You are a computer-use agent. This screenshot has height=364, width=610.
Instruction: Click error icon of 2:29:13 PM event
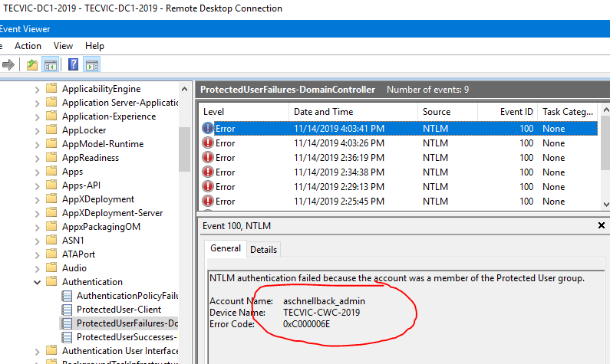pos(208,186)
